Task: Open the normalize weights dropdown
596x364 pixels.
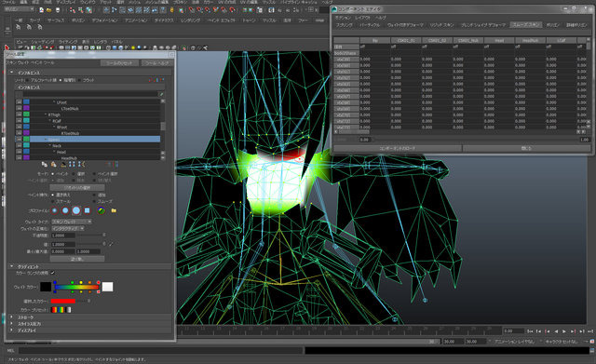Action: (x=68, y=228)
